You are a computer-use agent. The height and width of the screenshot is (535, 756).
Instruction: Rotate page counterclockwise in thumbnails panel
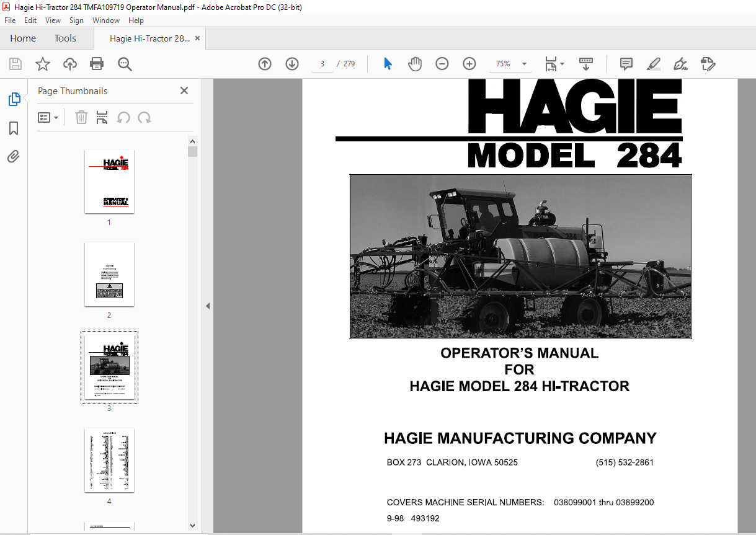pos(123,117)
